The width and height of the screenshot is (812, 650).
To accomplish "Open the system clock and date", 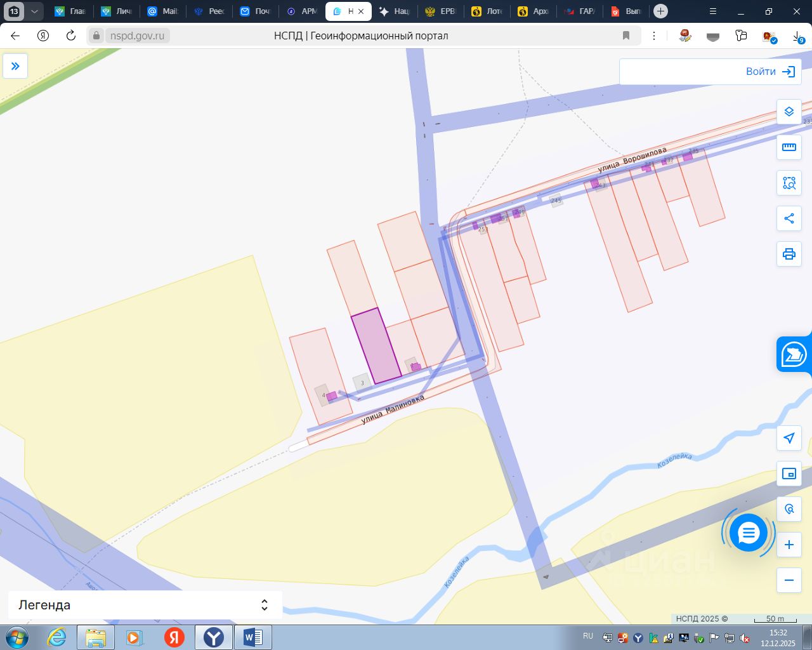I will (x=778, y=638).
